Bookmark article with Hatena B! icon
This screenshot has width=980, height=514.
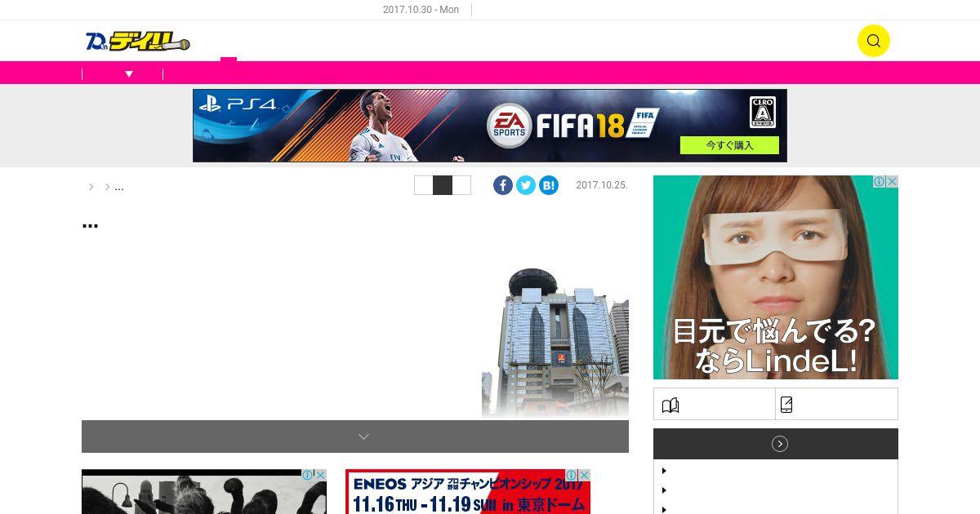pyautogui.click(x=549, y=185)
